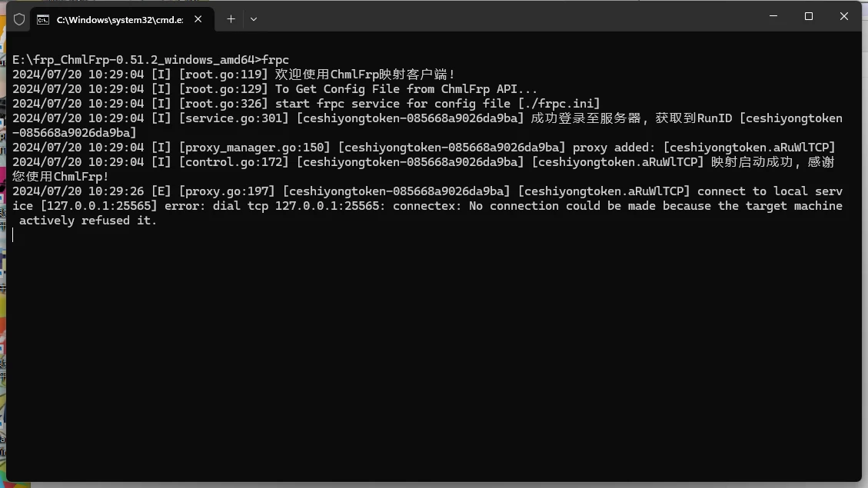Close the cmd.exe tab
The image size is (868, 488).
199,19
